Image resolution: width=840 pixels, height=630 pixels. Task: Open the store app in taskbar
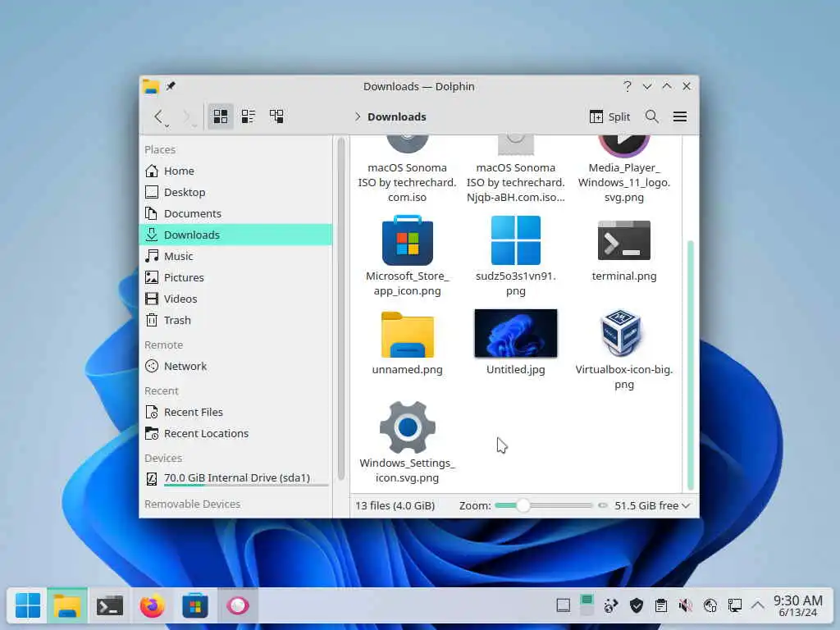195,606
